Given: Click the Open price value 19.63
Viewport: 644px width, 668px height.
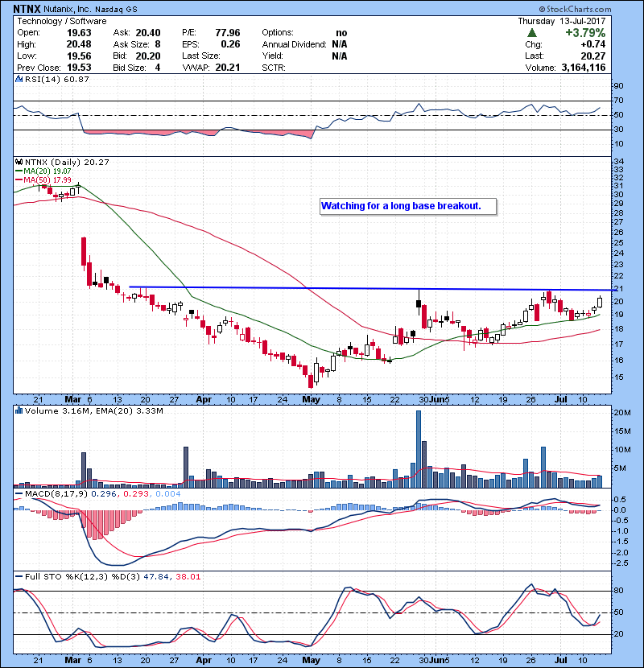Looking at the screenshot, I should click(79, 33).
